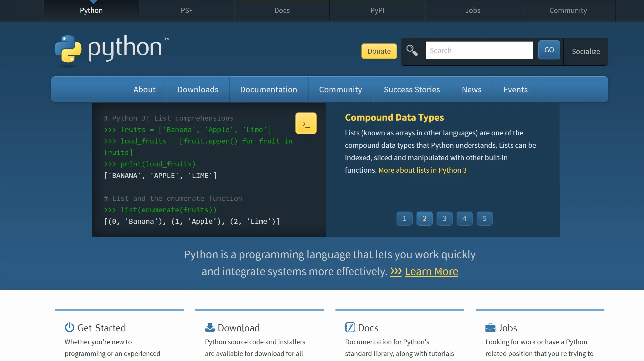Click the 'Jobs' widget heading text
Viewport: 644px width, 361px height.
pyautogui.click(x=508, y=328)
